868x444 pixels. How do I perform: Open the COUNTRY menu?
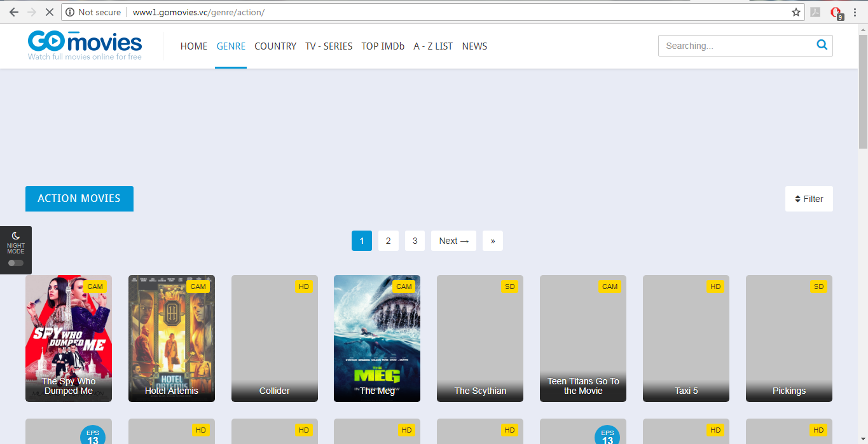tap(275, 46)
